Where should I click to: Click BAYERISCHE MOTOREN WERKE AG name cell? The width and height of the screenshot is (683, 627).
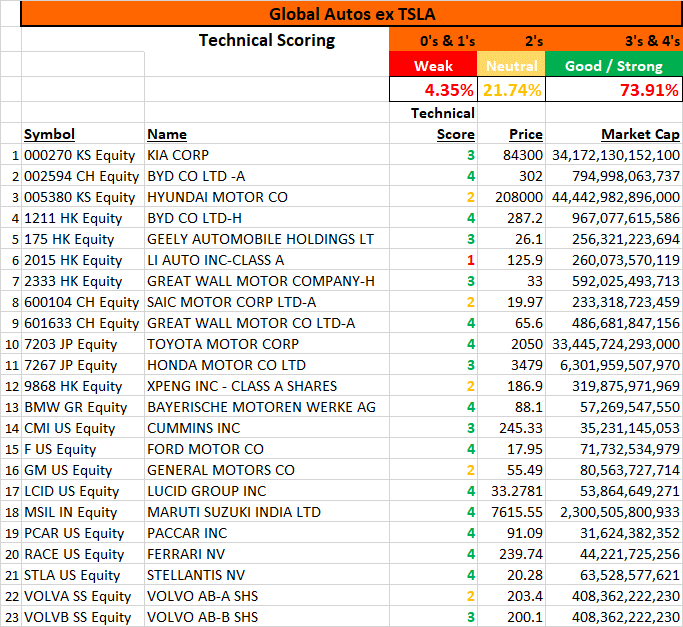click(267, 407)
